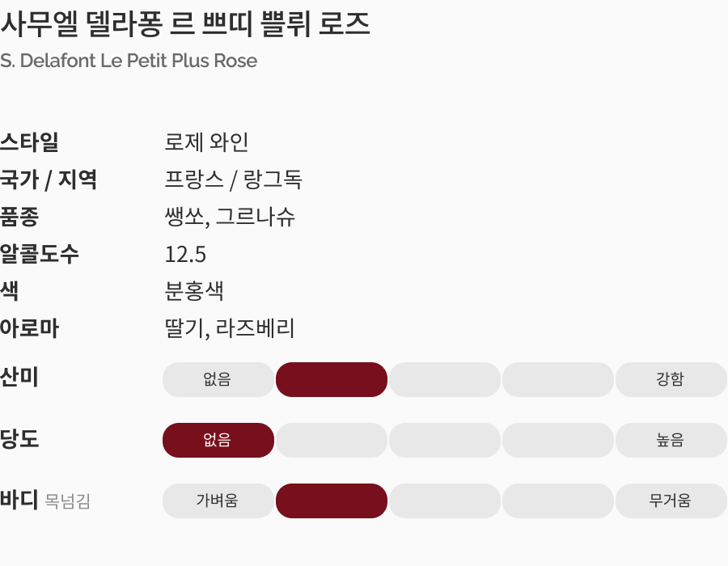
Task: Click the S. Delafont Le Petit Plus Rose subtitle
Action: pyautogui.click(x=129, y=61)
